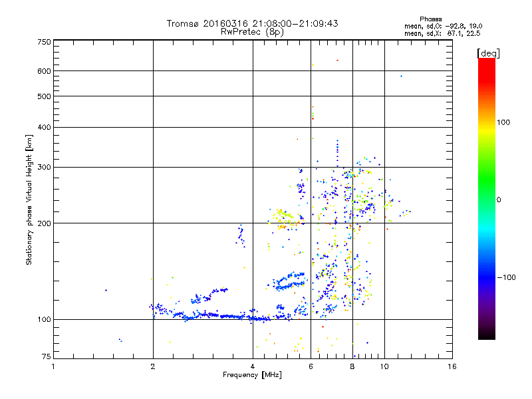Click the y-axis tick label '100'
The width and height of the screenshot is (532, 399).
point(44,320)
